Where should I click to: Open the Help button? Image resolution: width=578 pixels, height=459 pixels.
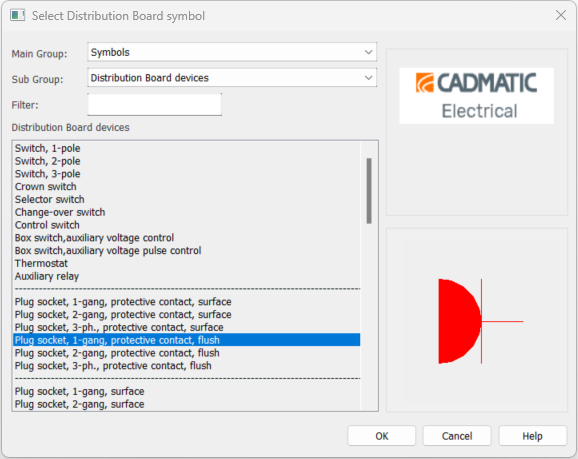[533, 436]
